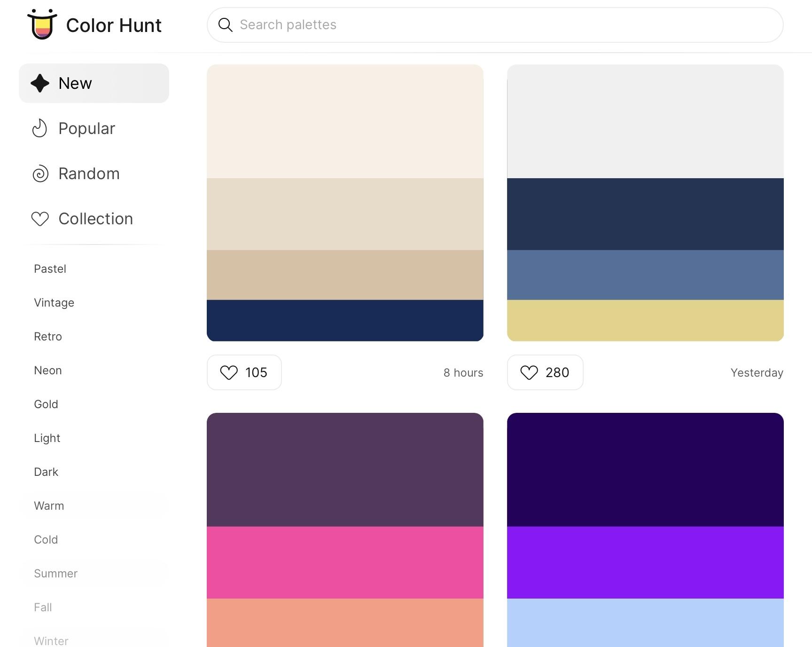Click the Collection heart icon

coord(40,219)
